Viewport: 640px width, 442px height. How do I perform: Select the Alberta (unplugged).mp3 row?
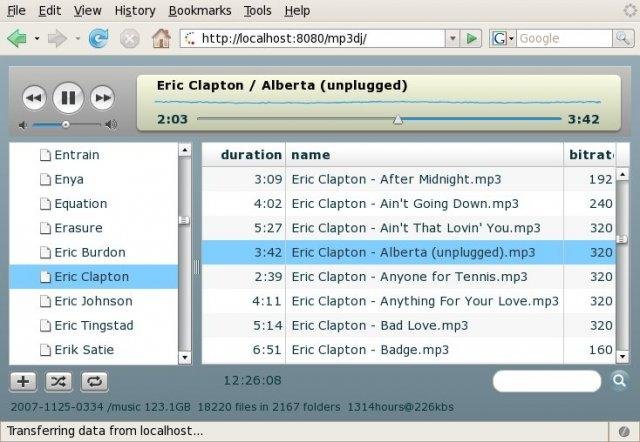click(x=409, y=252)
